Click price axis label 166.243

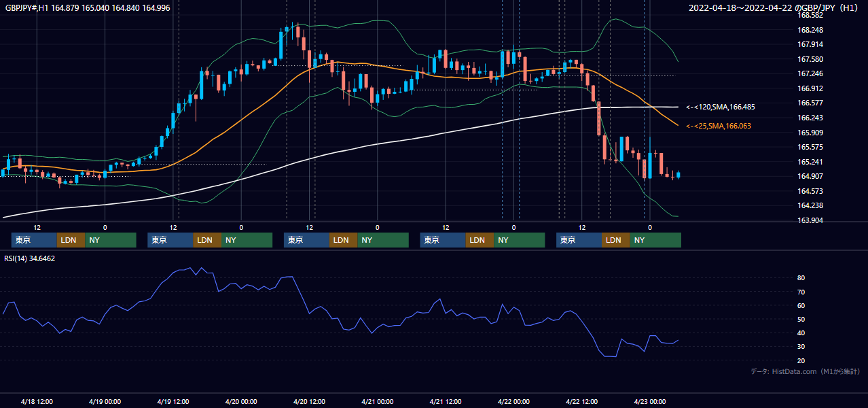tap(810, 118)
